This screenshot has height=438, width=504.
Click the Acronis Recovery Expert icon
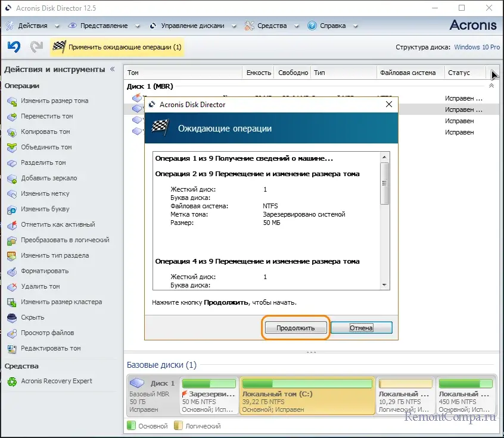click(12, 381)
